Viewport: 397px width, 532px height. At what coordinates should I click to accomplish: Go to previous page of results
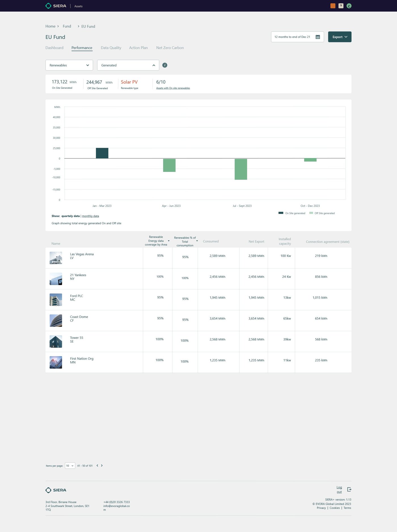(97, 466)
